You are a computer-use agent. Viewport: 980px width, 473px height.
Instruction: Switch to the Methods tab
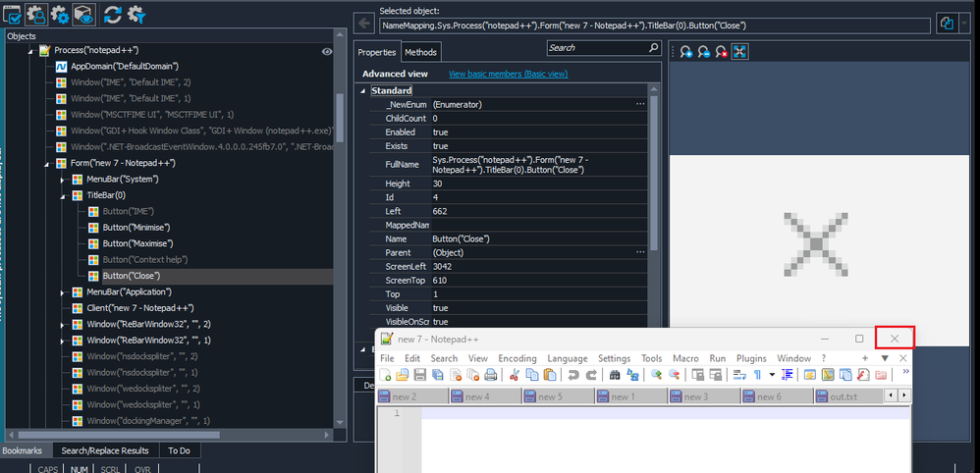click(420, 52)
